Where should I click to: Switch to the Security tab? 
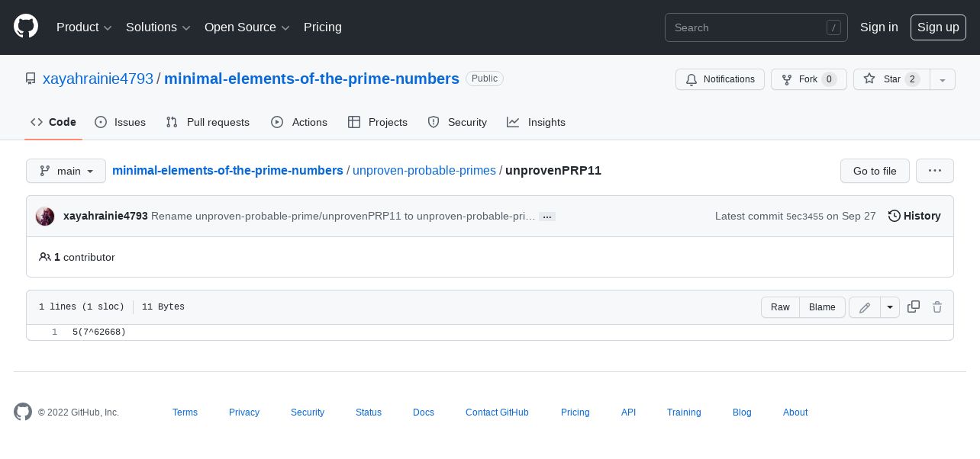tap(457, 122)
